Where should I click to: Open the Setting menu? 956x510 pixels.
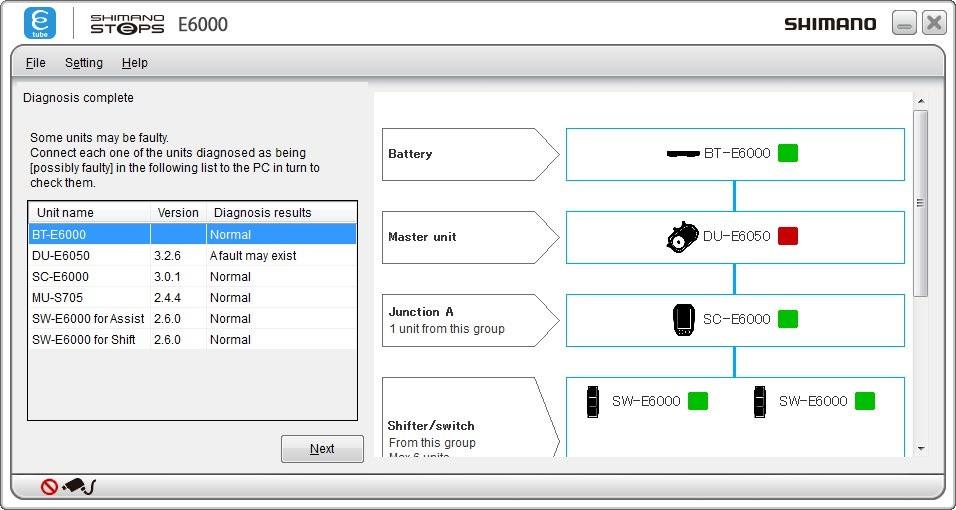click(84, 63)
